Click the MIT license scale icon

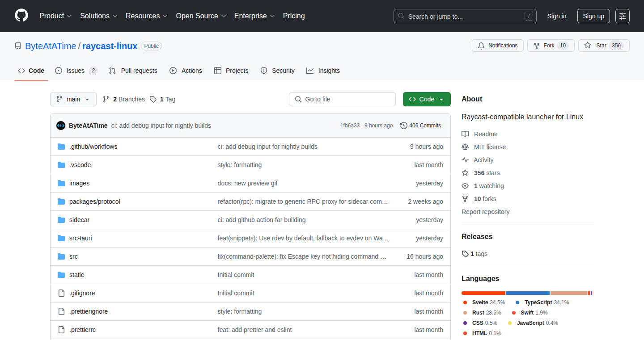pyautogui.click(x=465, y=147)
